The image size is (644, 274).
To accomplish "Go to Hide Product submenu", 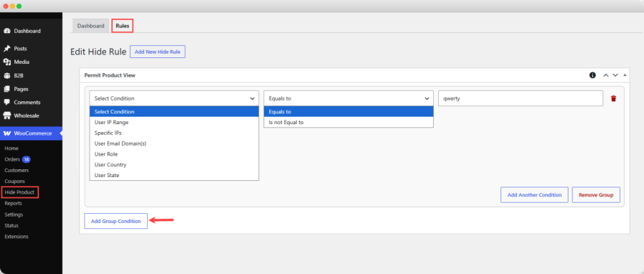I will point(19,192).
